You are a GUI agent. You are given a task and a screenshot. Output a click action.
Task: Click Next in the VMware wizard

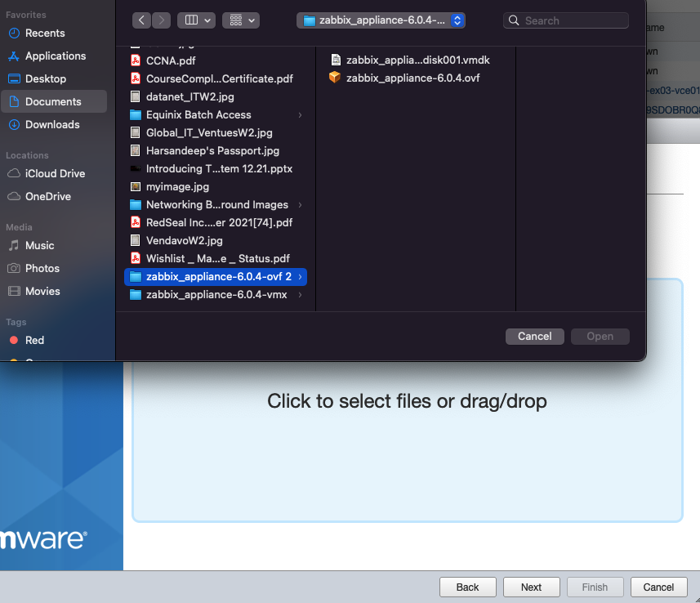pyautogui.click(x=531, y=587)
